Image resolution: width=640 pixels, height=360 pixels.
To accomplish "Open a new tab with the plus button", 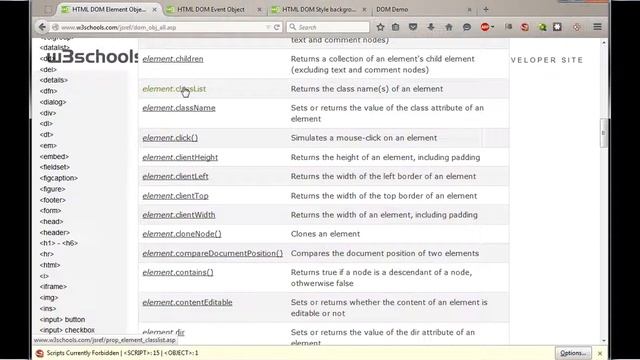I will pos(486,9).
